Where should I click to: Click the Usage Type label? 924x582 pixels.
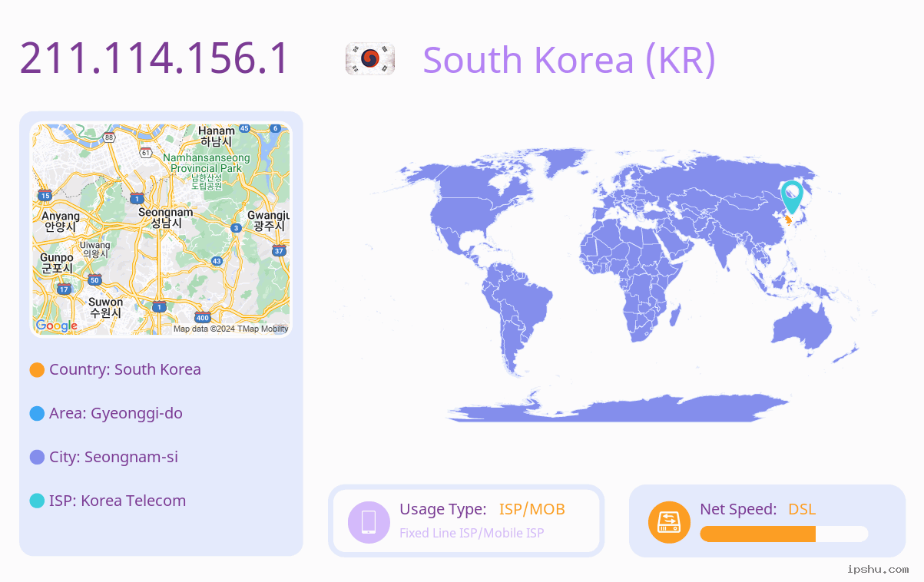[443, 509]
